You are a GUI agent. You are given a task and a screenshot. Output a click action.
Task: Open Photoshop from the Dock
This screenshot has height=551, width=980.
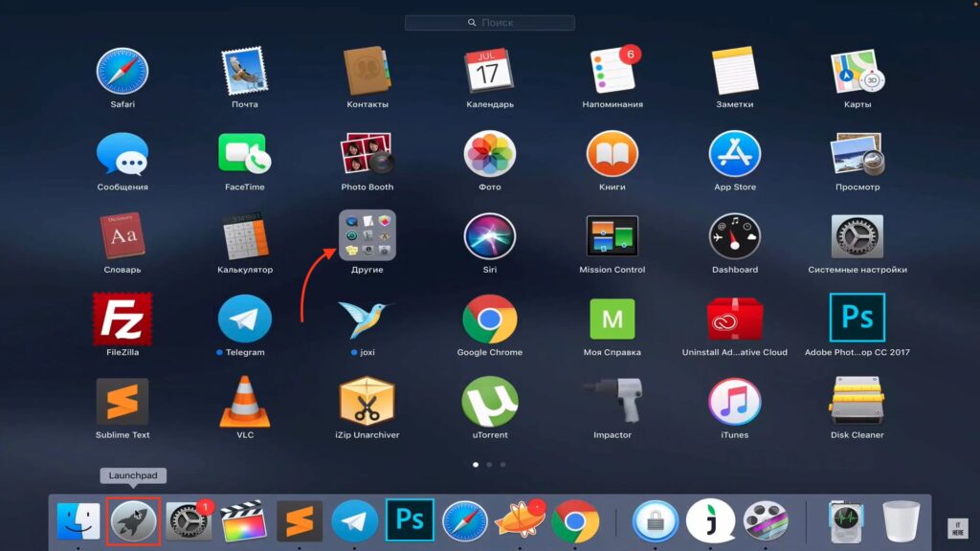[410, 519]
